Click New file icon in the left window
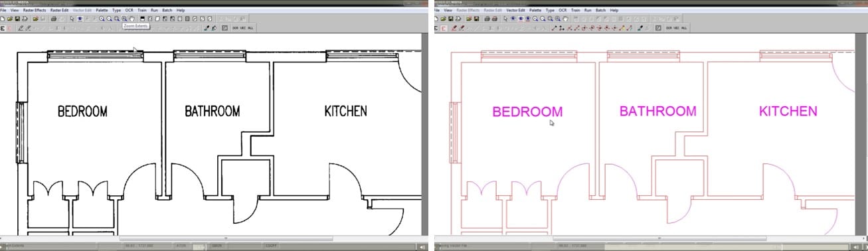This screenshot has height=251, width=868. pyautogui.click(x=3, y=19)
